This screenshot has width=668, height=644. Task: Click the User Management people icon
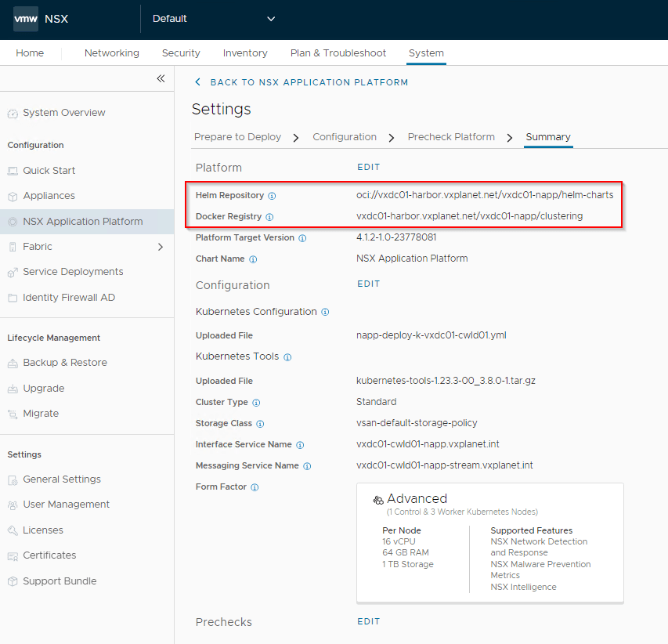point(13,505)
